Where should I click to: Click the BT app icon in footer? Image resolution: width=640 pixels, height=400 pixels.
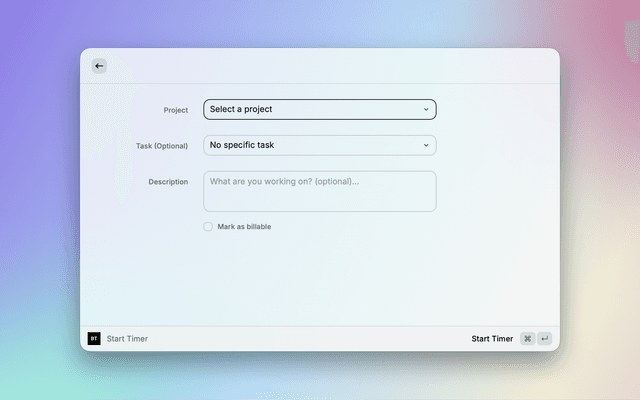point(94,339)
